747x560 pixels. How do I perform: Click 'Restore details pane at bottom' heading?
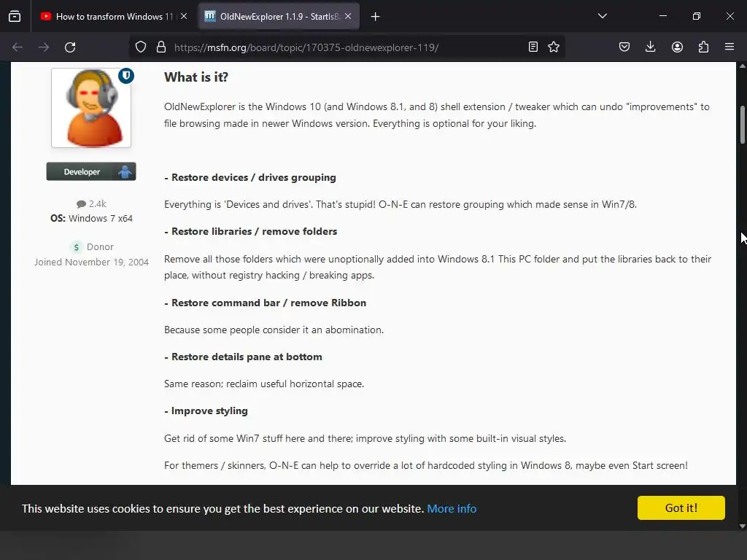244,357
